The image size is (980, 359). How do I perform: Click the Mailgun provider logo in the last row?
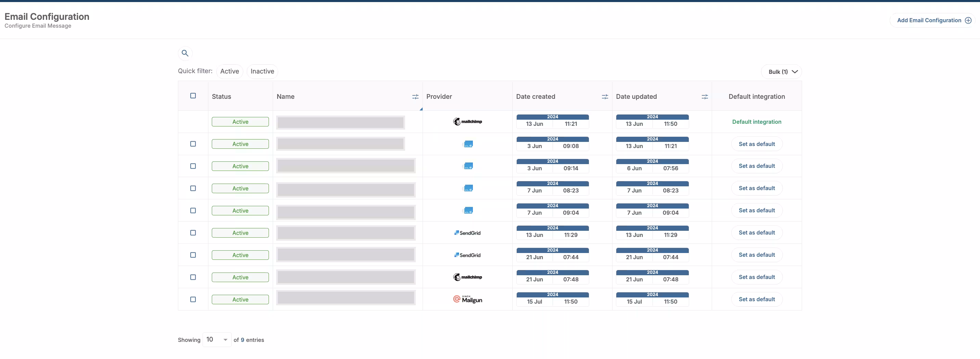(467, 299)
